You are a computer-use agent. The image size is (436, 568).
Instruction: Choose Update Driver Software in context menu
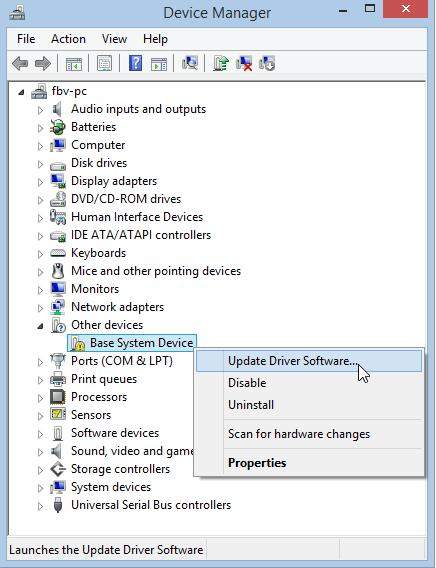[309, 361]
